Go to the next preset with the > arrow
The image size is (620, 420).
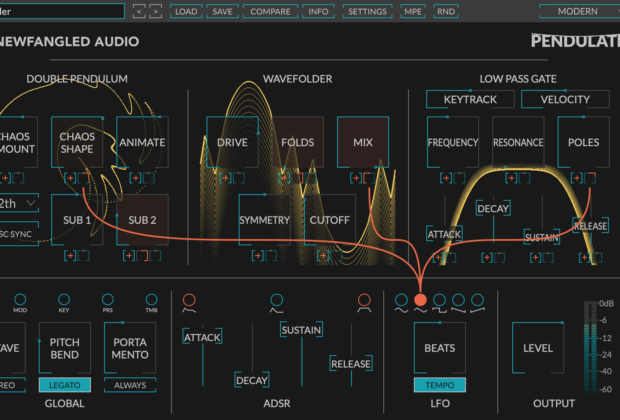coord(156,11)
